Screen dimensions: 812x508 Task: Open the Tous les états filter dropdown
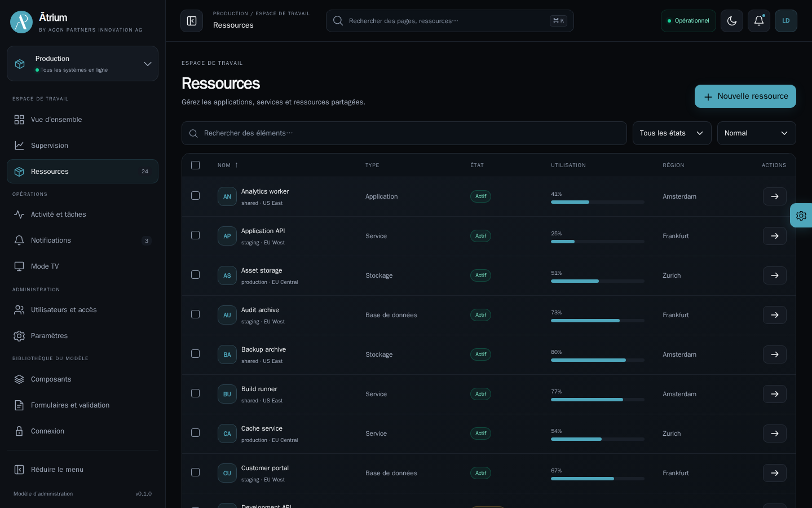coord(672,133)
